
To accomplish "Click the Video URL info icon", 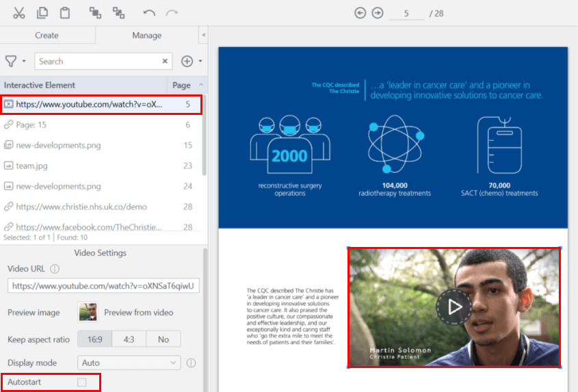I will (55, 269).
